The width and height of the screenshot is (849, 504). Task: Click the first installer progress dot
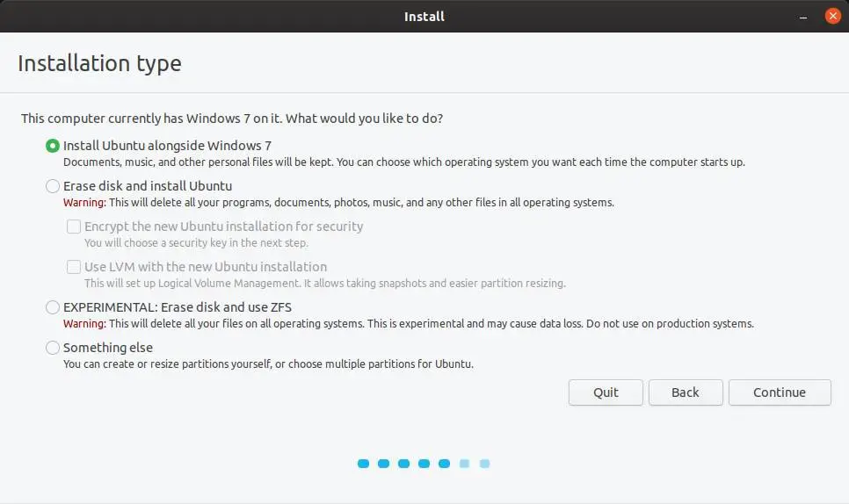[x=364, y=464]
